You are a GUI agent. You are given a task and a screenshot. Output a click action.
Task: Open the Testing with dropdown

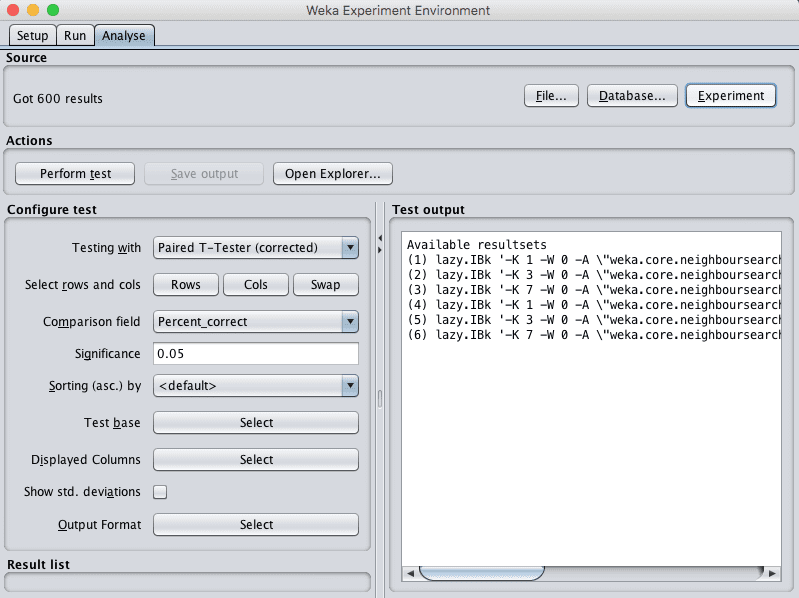(x=256, y=248)
